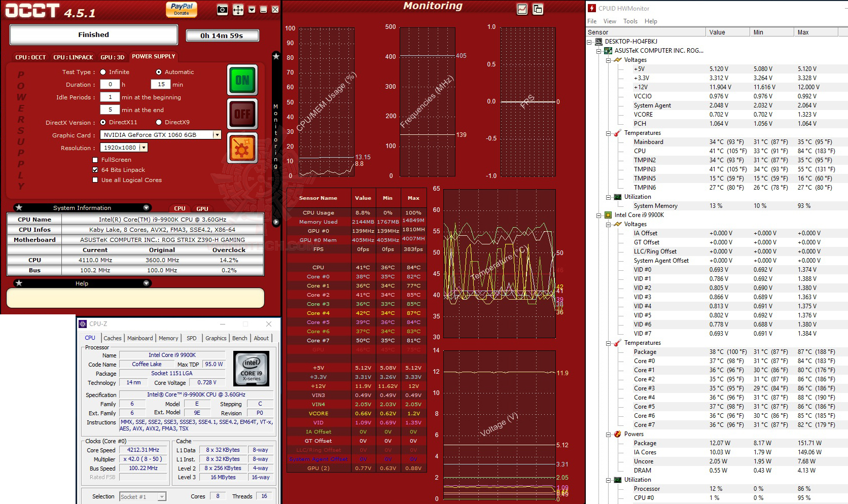Click the chip icon beside Intel Core i9 9900K
Image resolution: width=848 pixels, height=504 pixels.
point(608,215)
